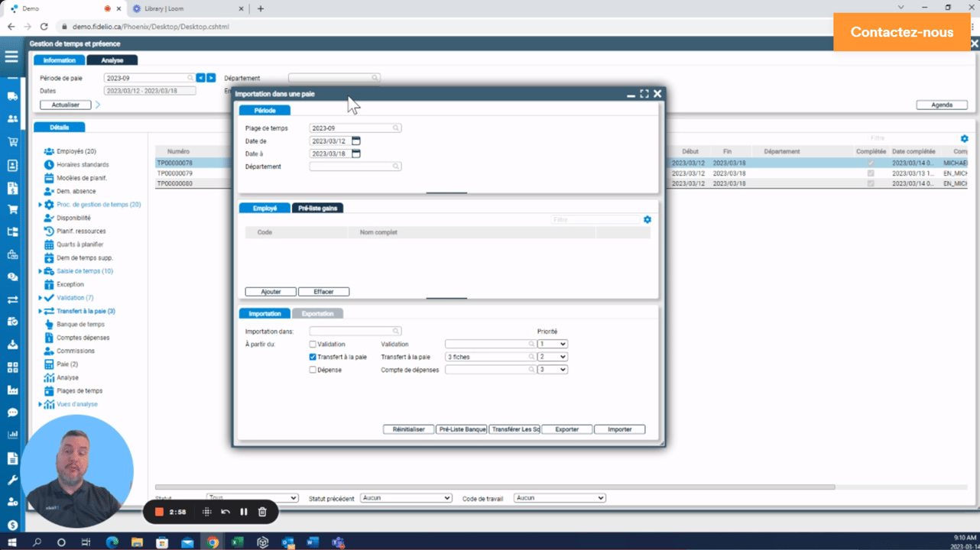Screen dimensions: 980x550
Task: Expand Transfert à la paie (3) node
Action: [41, 311]
